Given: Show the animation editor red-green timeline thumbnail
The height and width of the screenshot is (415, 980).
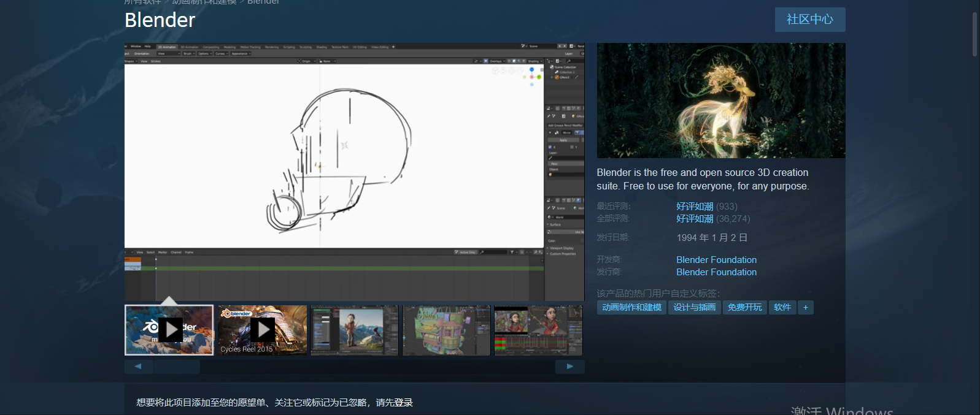Looking at the screenshot, I should tap(538, 330).
